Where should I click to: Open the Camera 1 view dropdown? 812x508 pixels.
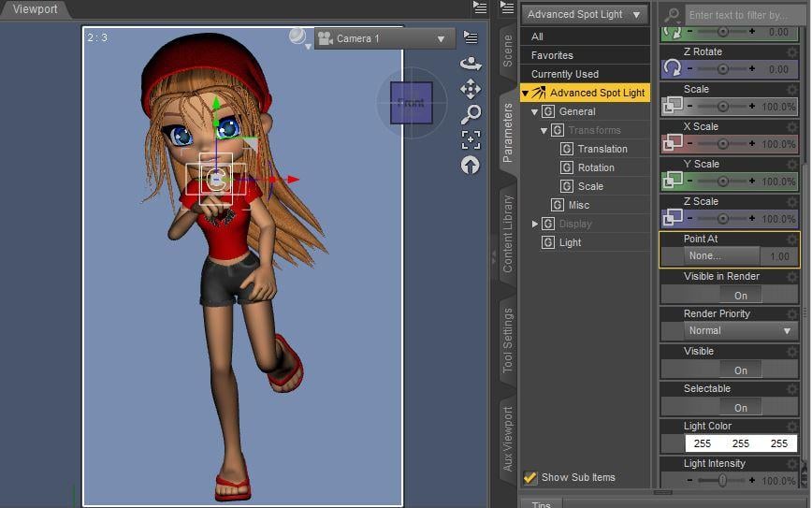point(384,38)
